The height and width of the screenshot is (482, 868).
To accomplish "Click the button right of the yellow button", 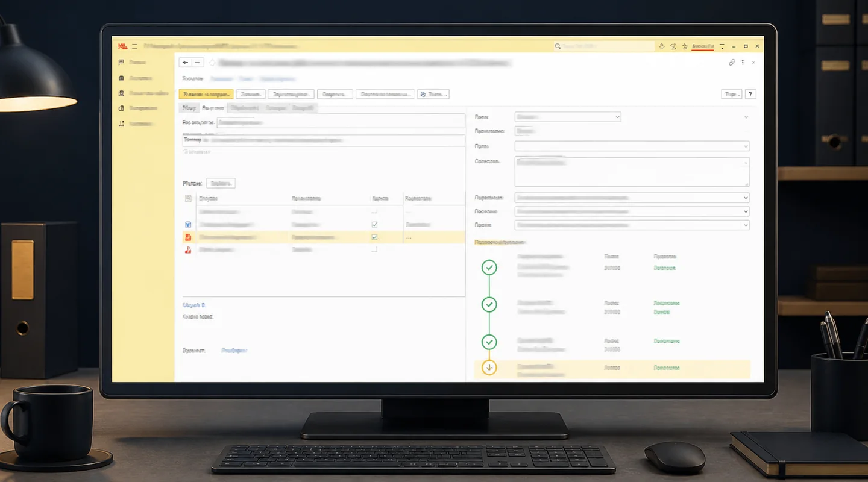I will pyautogui.click(x=250, y=94).
